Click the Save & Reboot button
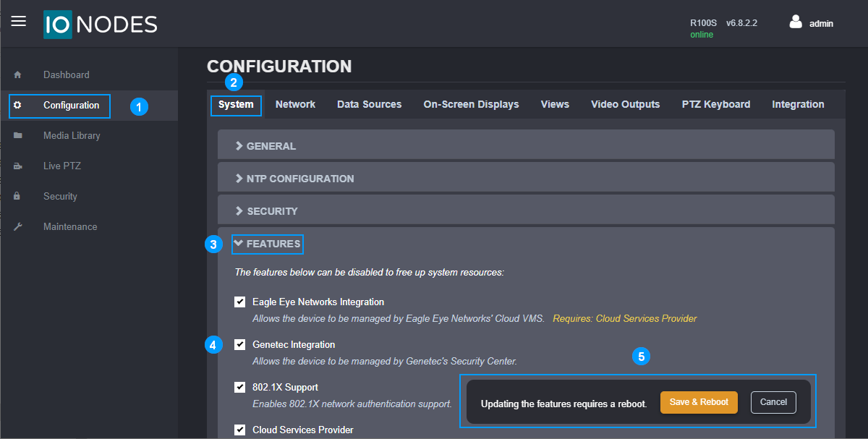This screenshot has height=439, width=868. click(699, 402)
